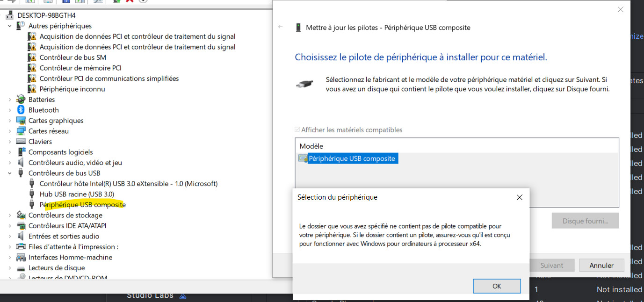The image size is (644, 302).
Task: Click the back arrow in driver wizard
Action: (x=281, y=27)
